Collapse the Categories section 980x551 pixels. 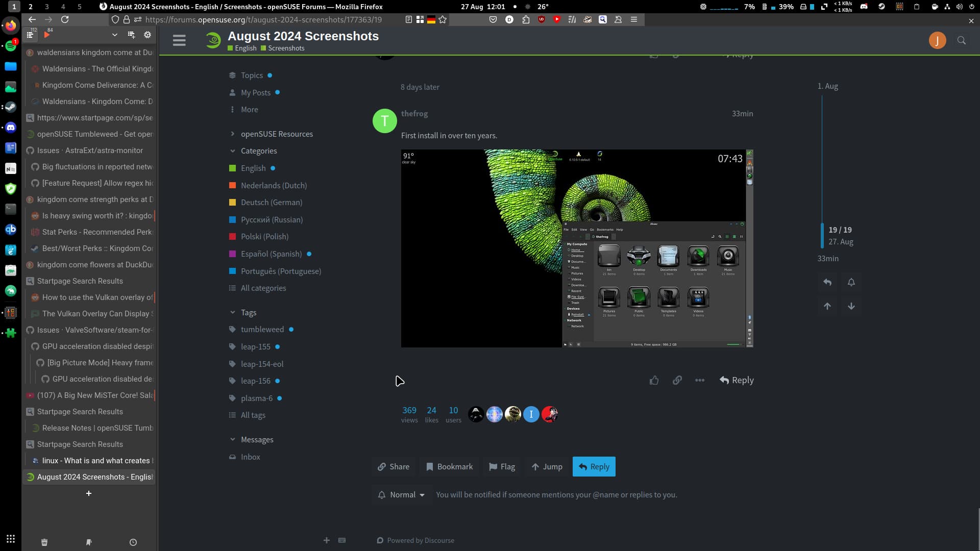(258, 151)
